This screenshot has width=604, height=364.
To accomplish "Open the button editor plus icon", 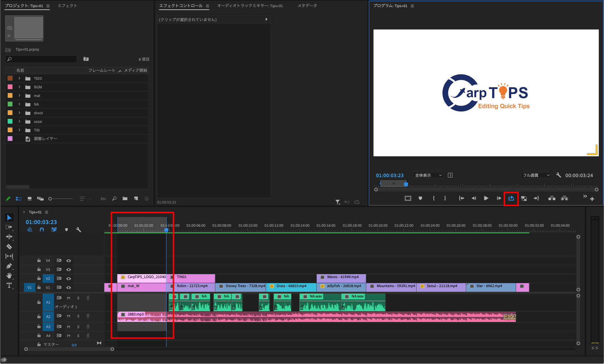I will pos(592,199).
